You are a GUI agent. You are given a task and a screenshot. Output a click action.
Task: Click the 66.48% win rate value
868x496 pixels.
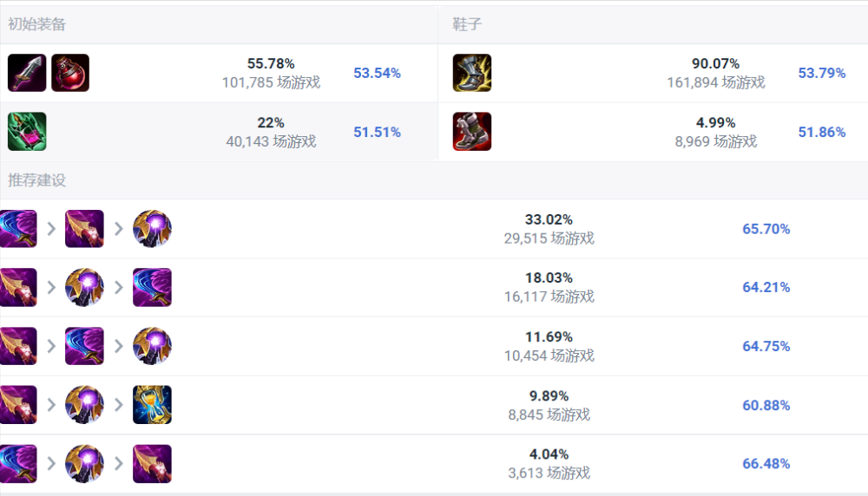766,464
